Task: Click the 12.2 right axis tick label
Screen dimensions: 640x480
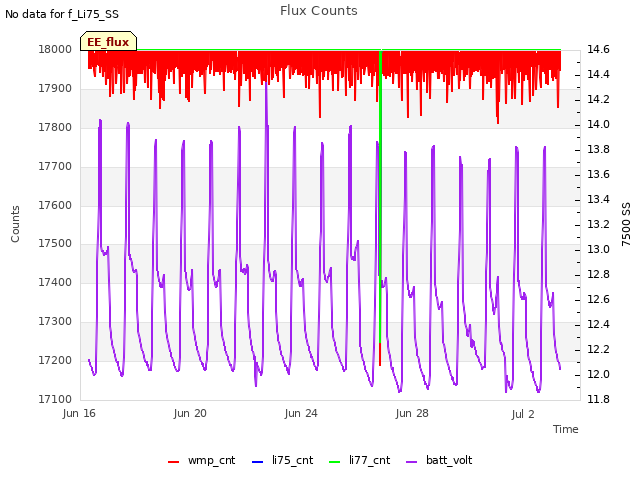Action: click(598, 349)
